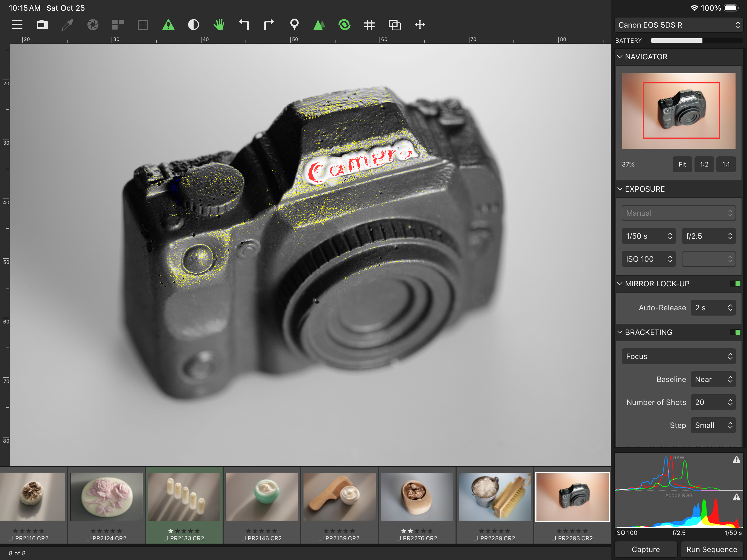Rotate image left with the arrow icon
Screen dimensions: 747x560
244,25
